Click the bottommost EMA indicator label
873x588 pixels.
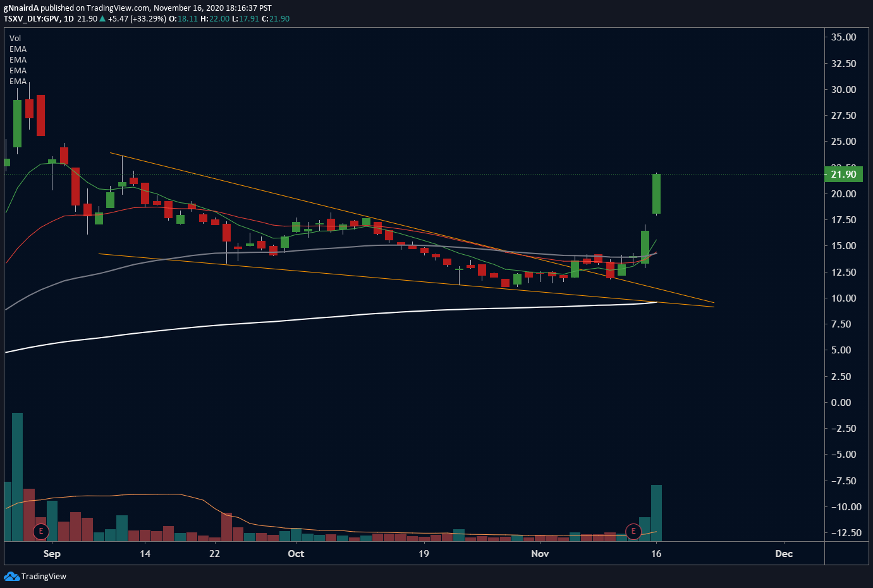[x=18, y=82]
